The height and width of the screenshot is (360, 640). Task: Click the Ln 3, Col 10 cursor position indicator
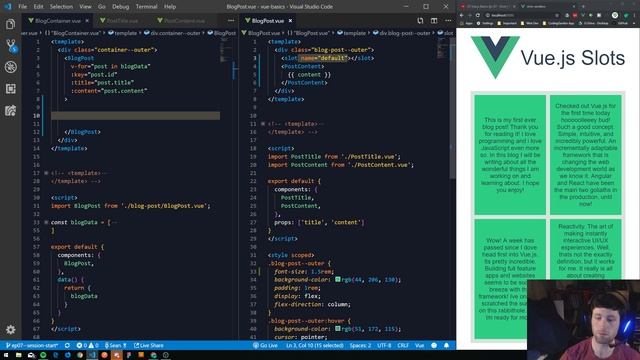coord(315,345)
